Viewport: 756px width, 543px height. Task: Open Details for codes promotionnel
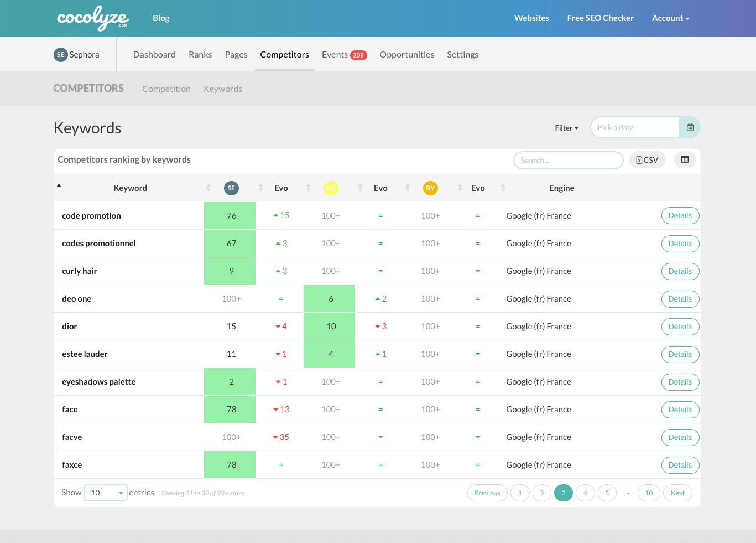(x=680, y=244)
